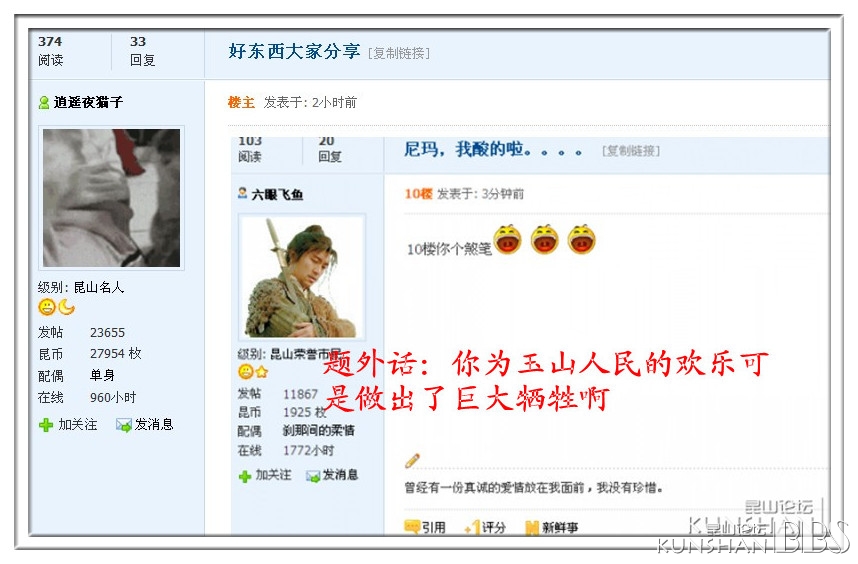Viewport: 858px width, 564px height.
Task: Click the pencil edit icon in the reply
Action: point(412,461)
